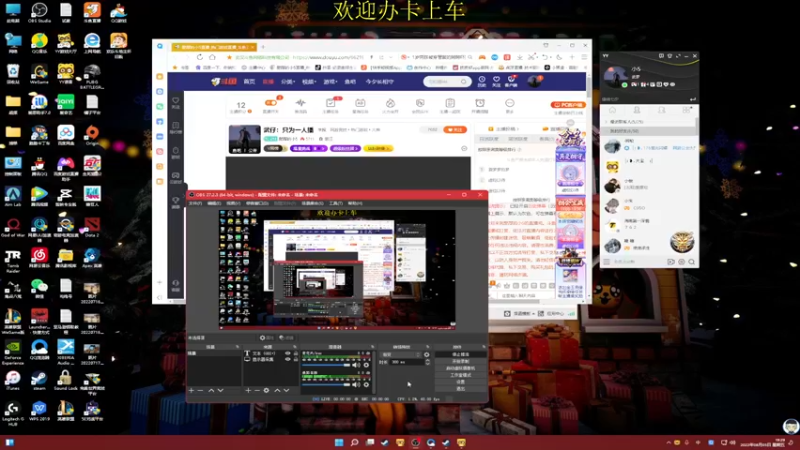Open the OBS Studio desktop shortcut

[39, 12]
